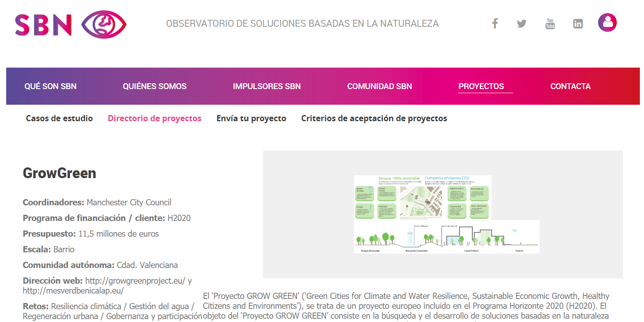The height and width of the screenshot is (322, 644).
Task: Click the SBN letters logo
Action: (x=43, y=25)
